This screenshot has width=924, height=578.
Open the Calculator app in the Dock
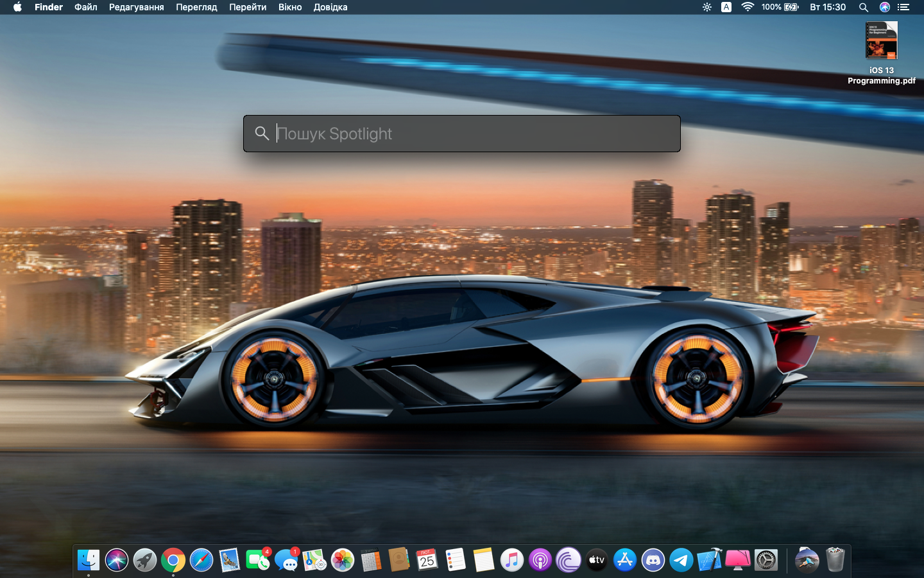tap(371, 560)
